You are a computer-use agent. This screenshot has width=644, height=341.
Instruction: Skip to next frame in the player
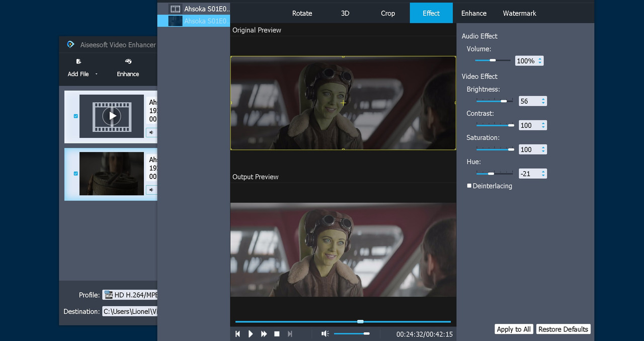click(x=290, y=334)
